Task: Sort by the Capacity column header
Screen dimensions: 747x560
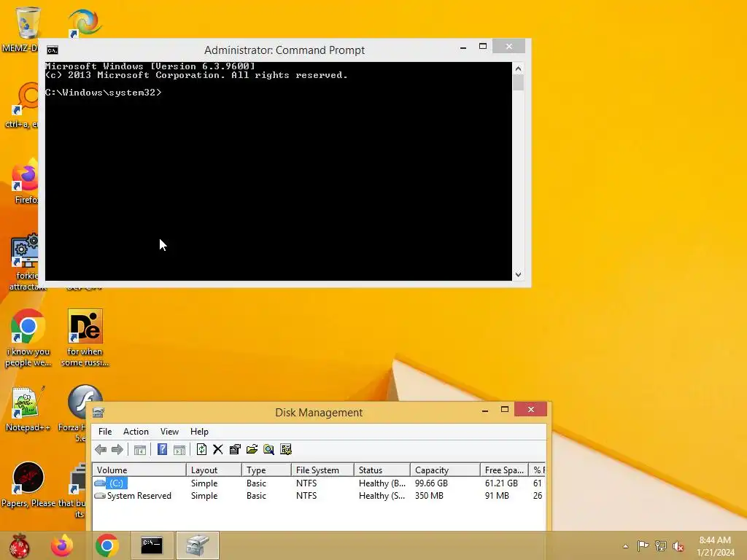Action: point(446,470)
